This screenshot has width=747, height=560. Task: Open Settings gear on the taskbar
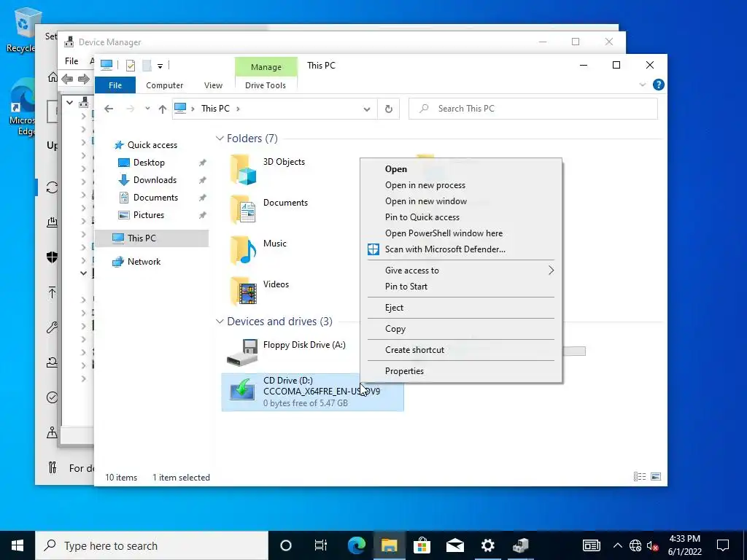click(x=487, y=545)
